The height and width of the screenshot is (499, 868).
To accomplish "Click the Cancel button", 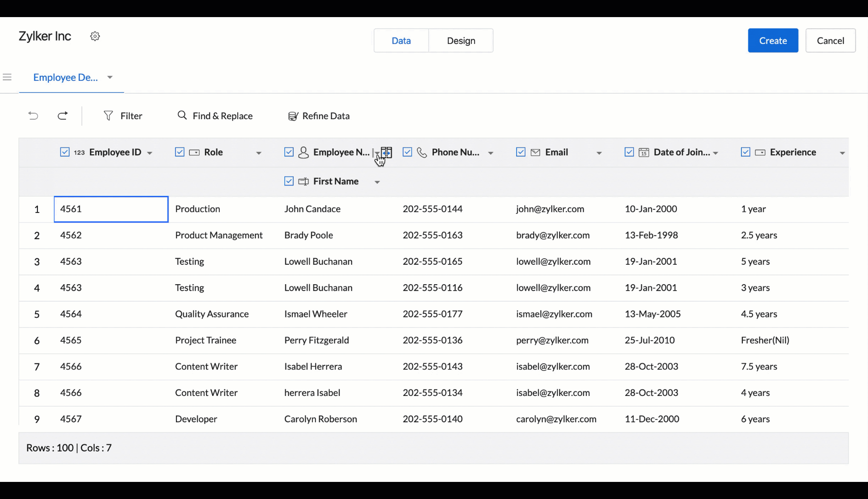I will (x=830, y=41).
